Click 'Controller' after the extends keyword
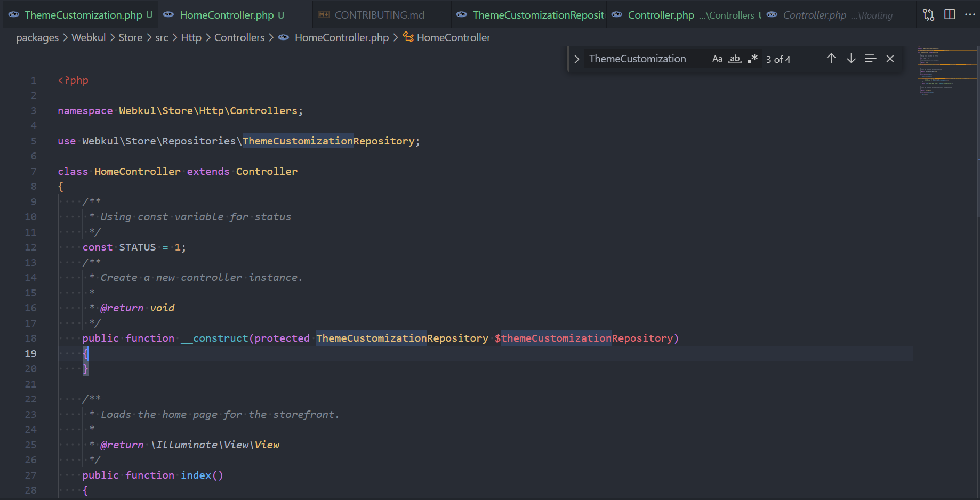This screenshot has height=500, width=980. tap(267, 172)
